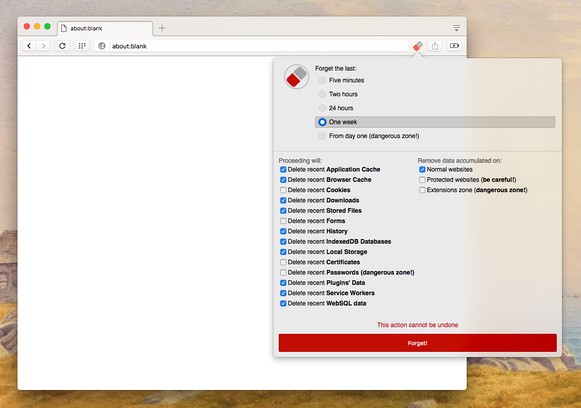Viewport: 581px width, 408px height.
Task: Open the share icon in toolbar
Action: point(435,46)
